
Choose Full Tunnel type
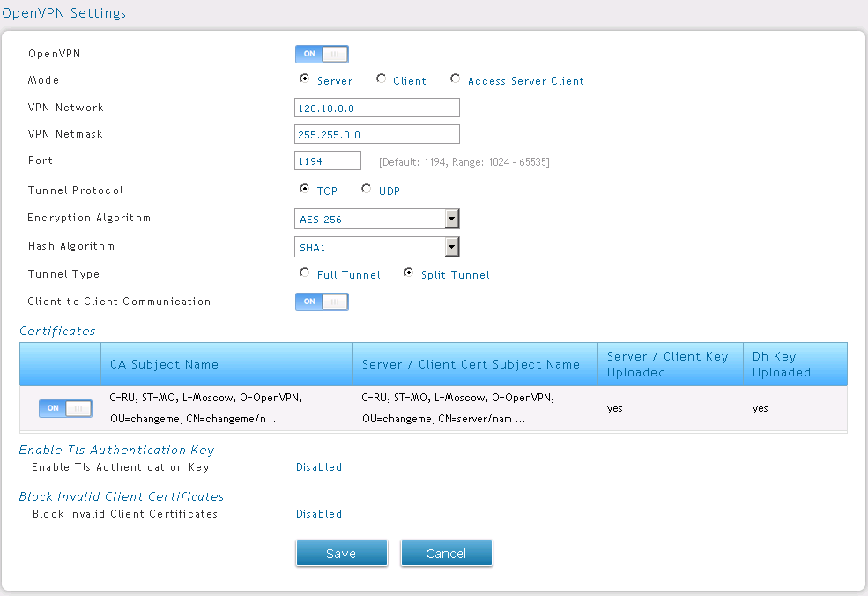[x=305, y=273]
